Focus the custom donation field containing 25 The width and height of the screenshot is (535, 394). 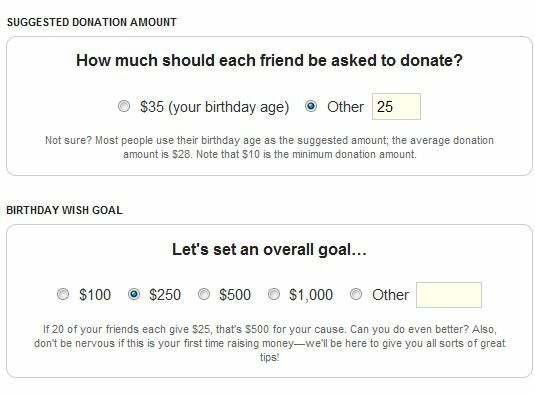coord(396,106)
